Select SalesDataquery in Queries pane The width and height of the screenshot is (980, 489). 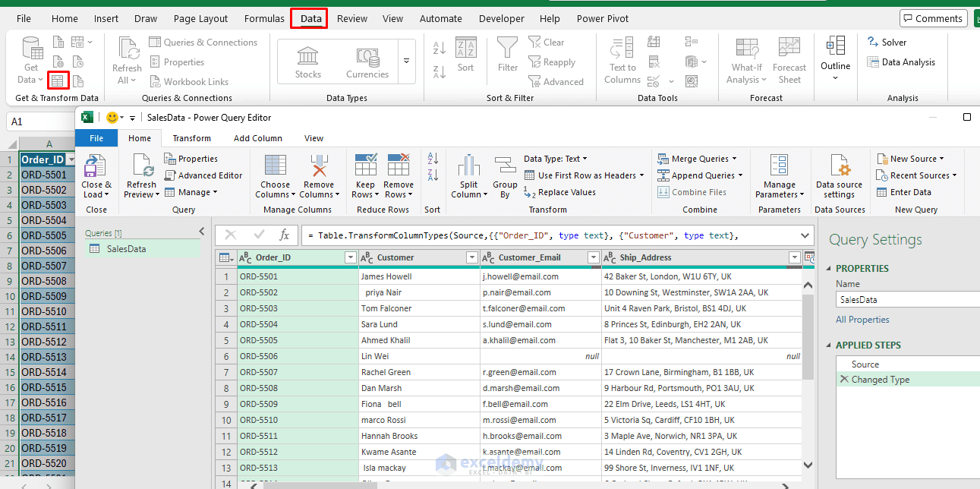[143, 248]
